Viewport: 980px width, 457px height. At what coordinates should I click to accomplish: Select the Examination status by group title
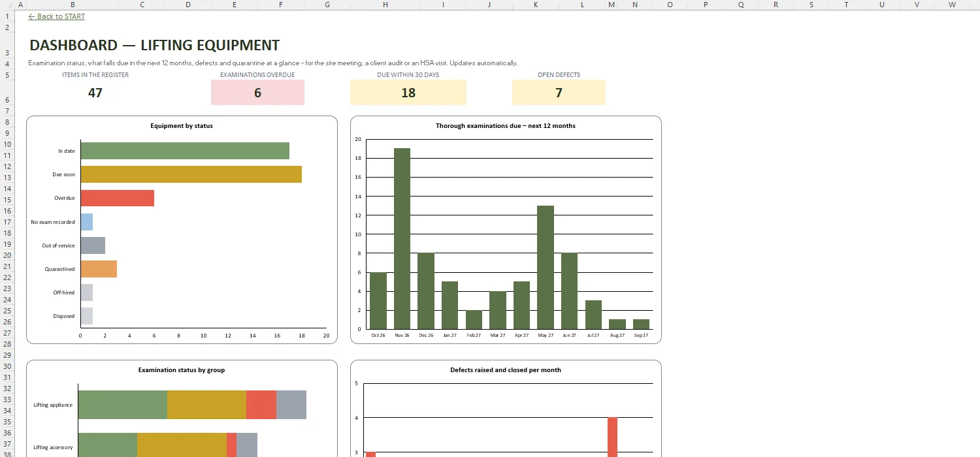pos(182,370)
